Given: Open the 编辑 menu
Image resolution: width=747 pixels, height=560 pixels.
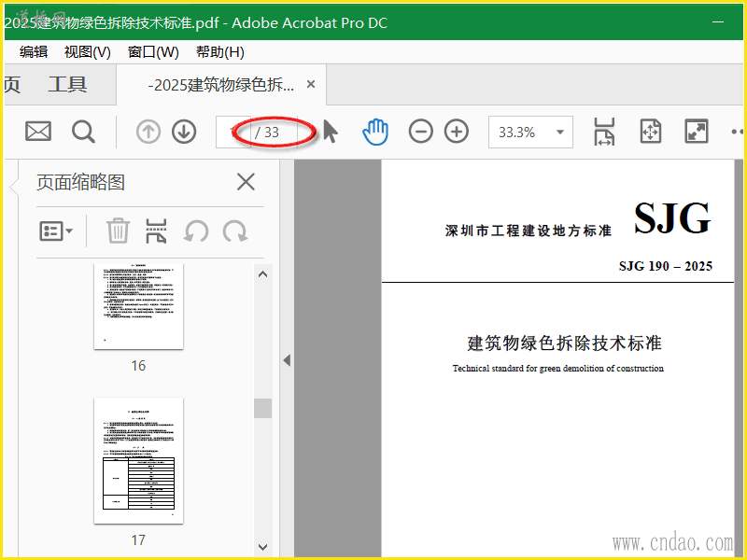Looking at the screenshot, I should pyautogui.click(x=34, y=52).
